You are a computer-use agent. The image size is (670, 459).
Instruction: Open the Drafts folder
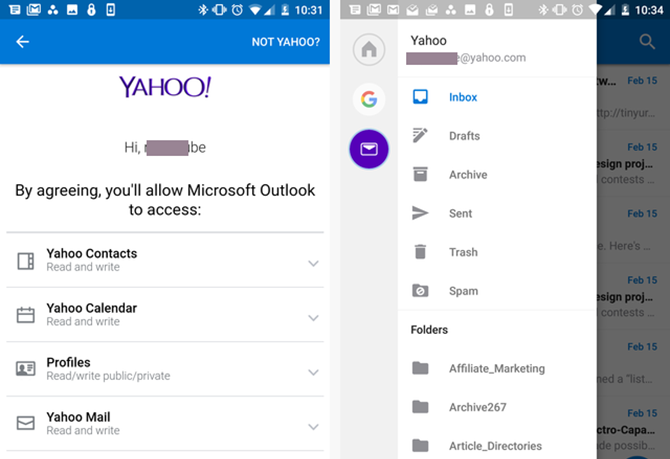click(497, 136)
